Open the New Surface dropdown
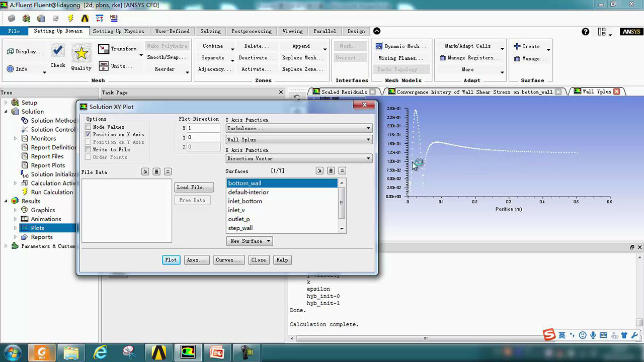 (x=250, y=241)
